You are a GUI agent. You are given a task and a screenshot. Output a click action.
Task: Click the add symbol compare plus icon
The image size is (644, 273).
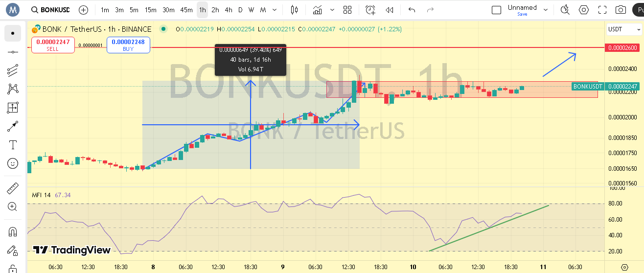coord(84,10)
